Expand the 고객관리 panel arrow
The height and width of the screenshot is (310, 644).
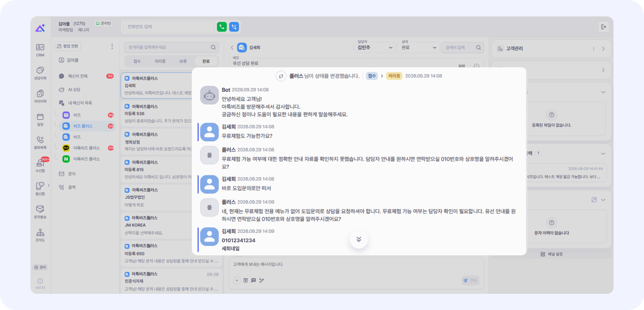603,49
